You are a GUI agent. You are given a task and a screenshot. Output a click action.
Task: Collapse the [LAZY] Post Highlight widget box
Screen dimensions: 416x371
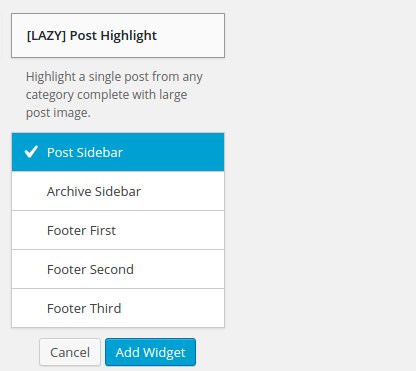pyautogui.click(x=118, y=35)
